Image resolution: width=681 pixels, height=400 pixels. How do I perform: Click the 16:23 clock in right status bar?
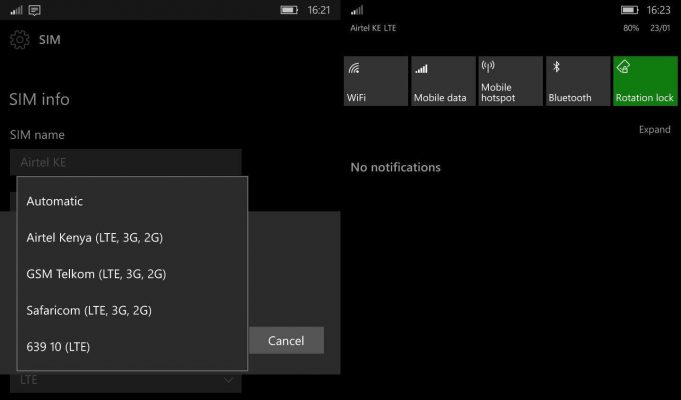[658, 10]
